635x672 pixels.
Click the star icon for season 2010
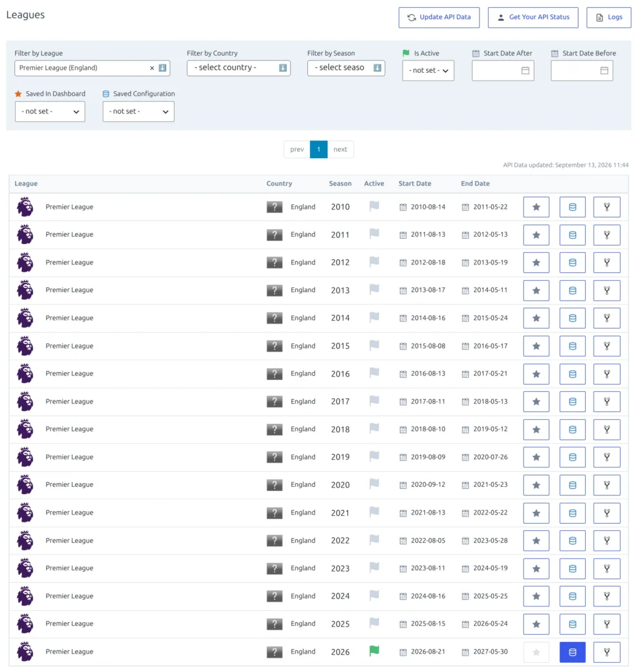(536, 207)
